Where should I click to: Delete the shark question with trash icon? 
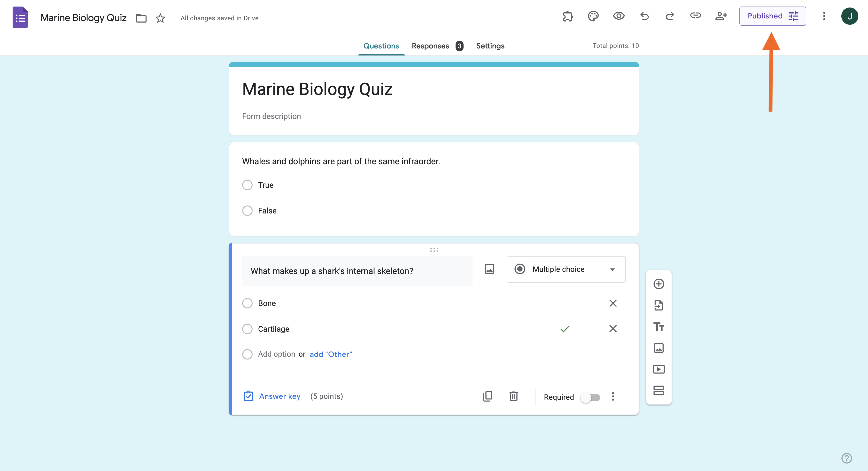click(x=513, y=396)
